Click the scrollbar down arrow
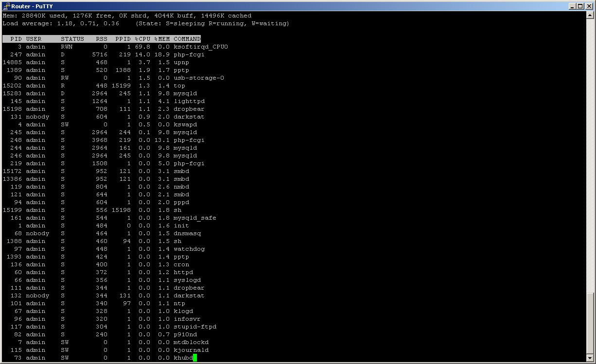The width and height of the screenshot is (596, 364). pyautogui.click(x=590, y=358)
